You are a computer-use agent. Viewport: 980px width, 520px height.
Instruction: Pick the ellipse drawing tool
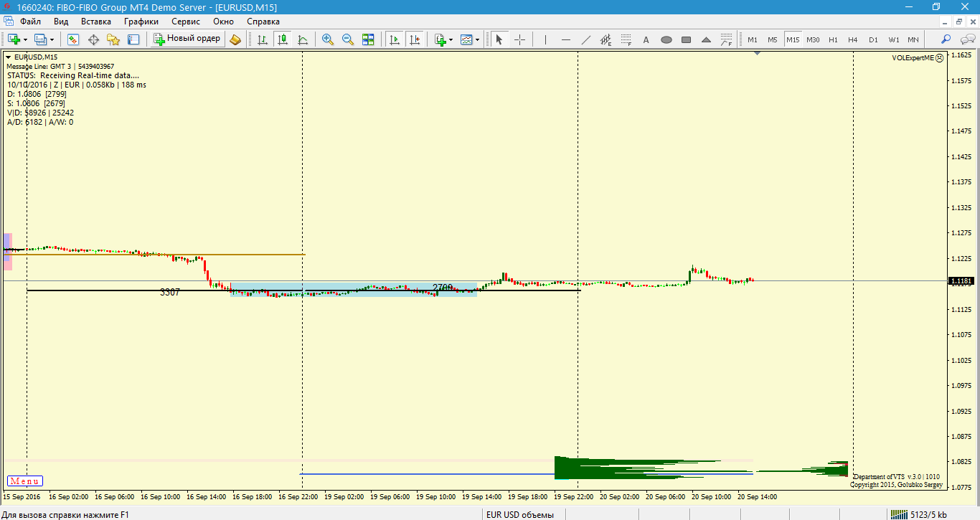(x=666, y=39)
